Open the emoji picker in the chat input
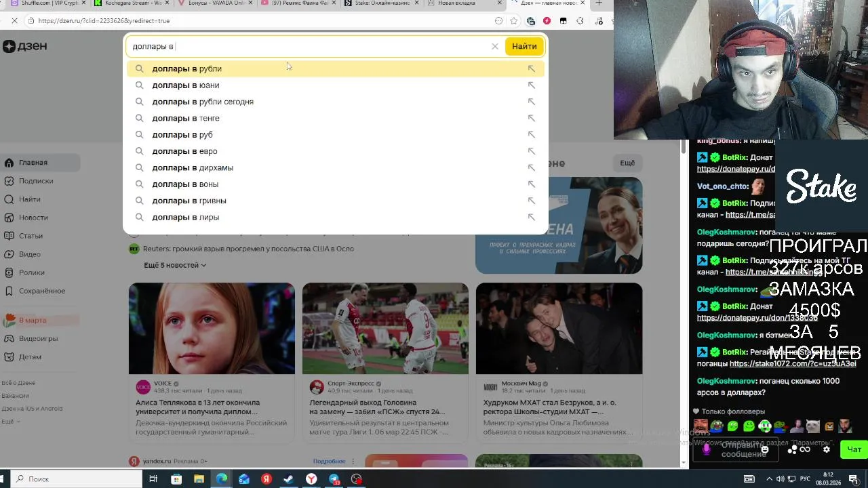Image resolution: width=868 pixels, height=488 pixels. tap(765, 449)
